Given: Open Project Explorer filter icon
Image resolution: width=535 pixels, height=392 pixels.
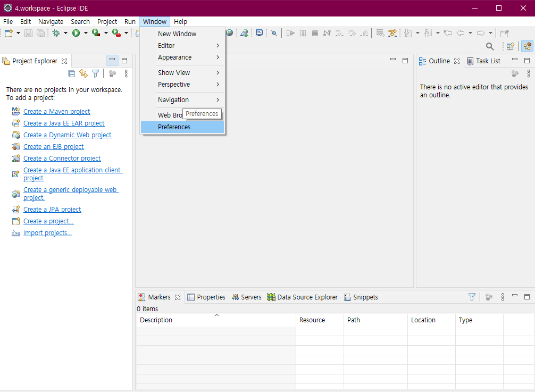Looking at the screenshot, I should click(x=96, y=73).
